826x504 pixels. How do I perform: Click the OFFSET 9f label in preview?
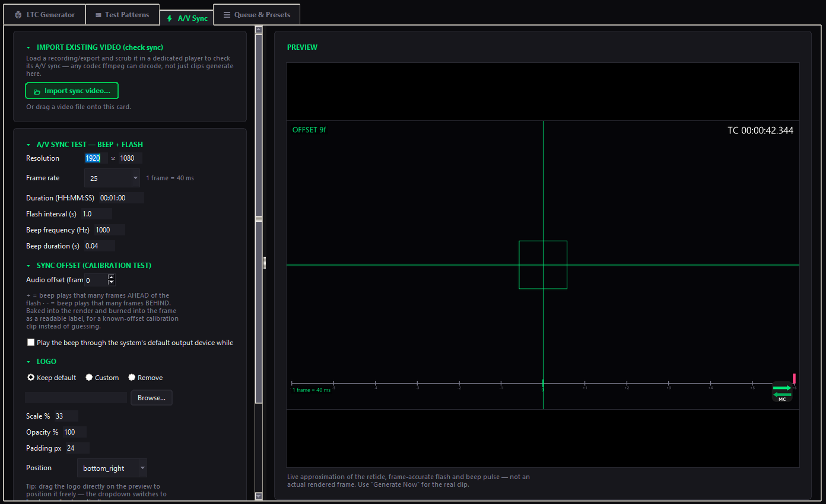309,130
